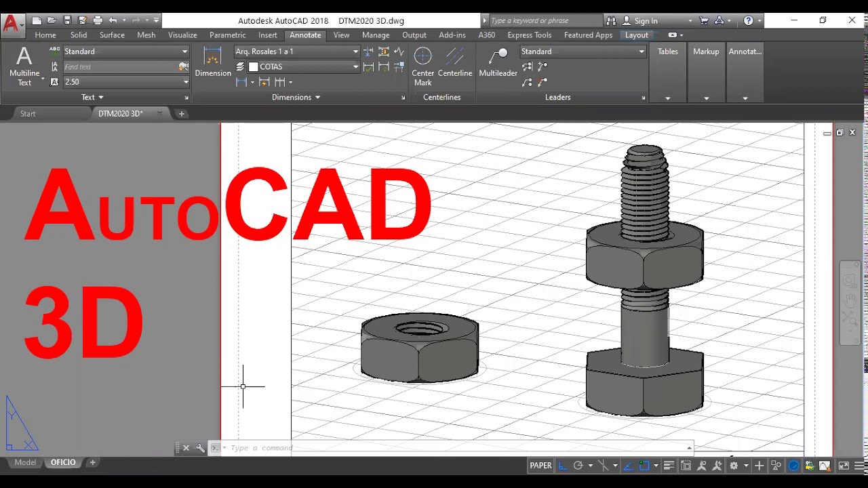Open the Solid ribbon tab
Image resolution: width=868 pixels, height=488 pixels.
[x=79, y=35]
